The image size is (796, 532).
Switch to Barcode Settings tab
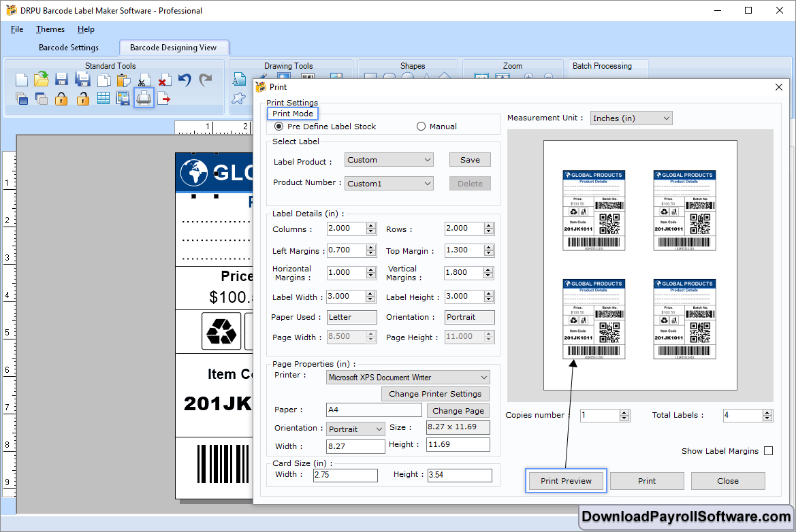(69, 48)
